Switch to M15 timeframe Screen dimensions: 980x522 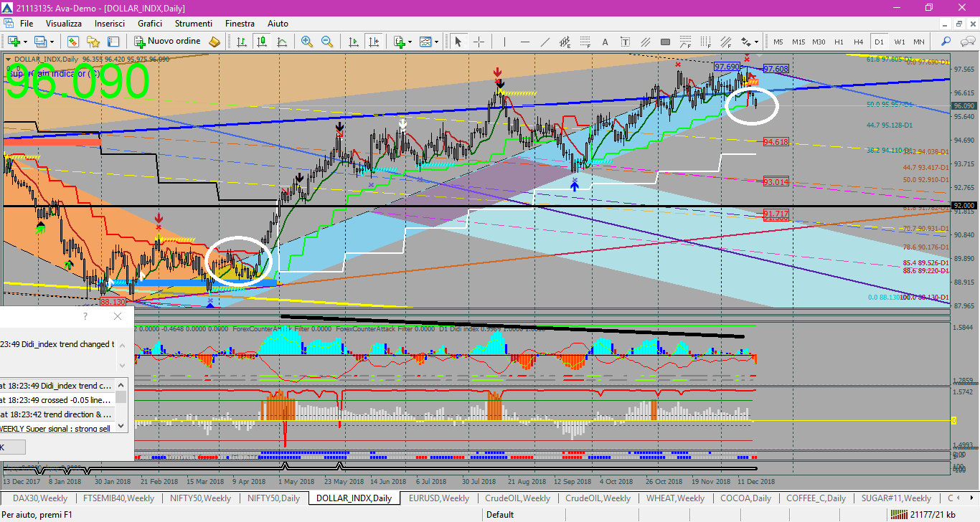798,42
